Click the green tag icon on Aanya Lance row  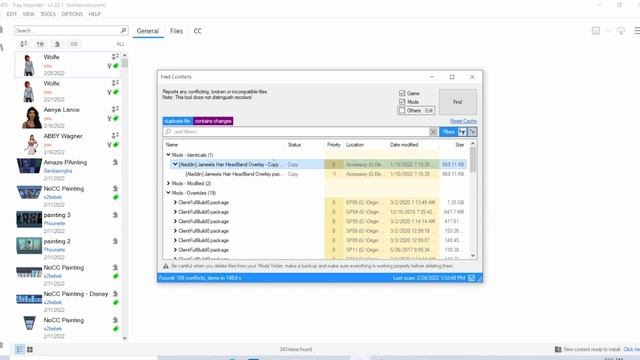point(116,118)
